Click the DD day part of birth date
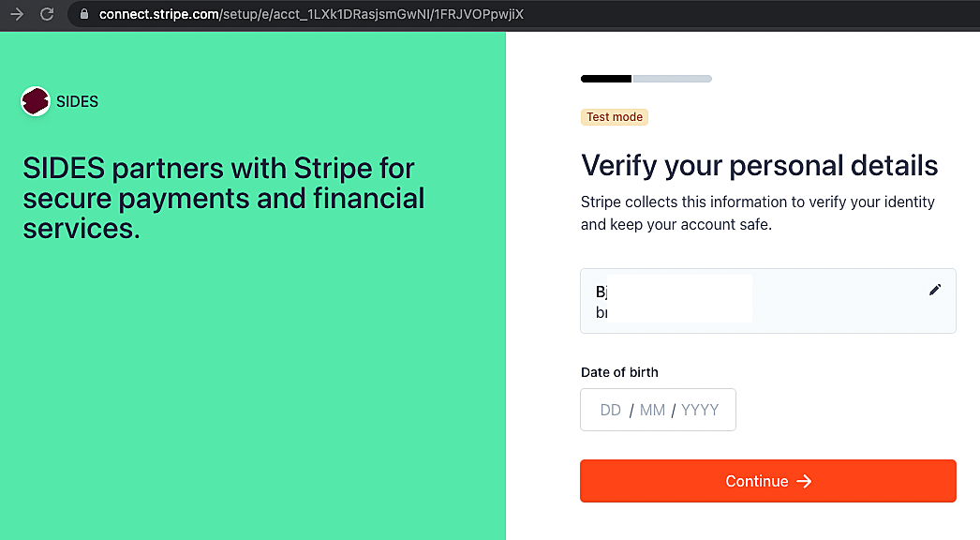The width and height of the screenshot is (980, 540). click(x=610, y=410)
